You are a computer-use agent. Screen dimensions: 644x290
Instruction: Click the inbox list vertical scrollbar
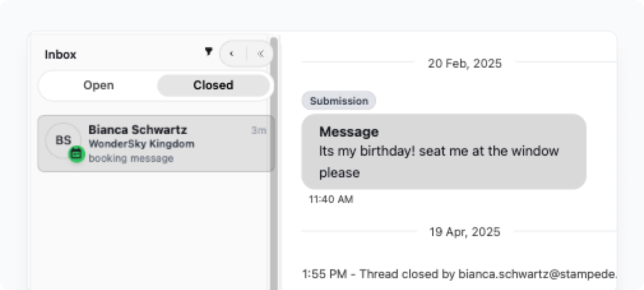274,161
